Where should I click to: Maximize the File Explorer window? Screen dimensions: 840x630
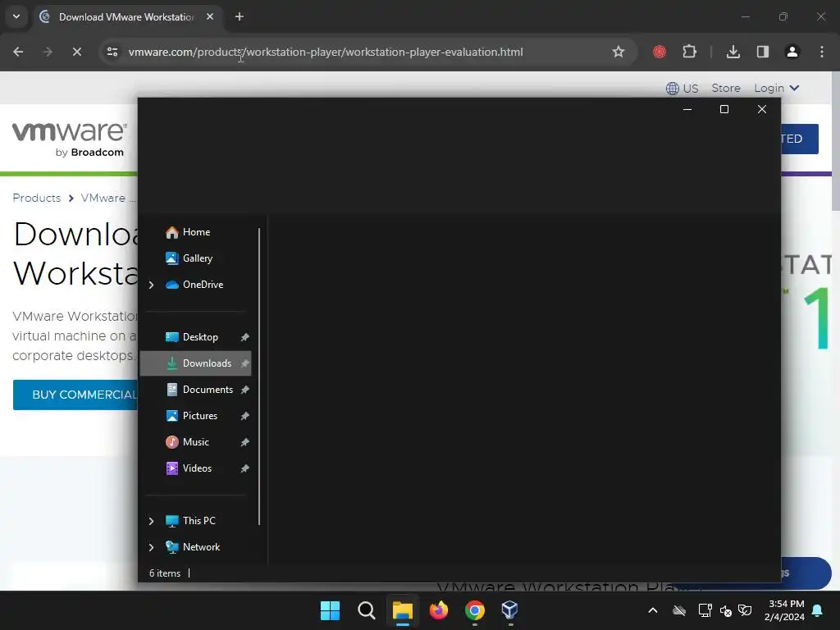click(724, 109)
